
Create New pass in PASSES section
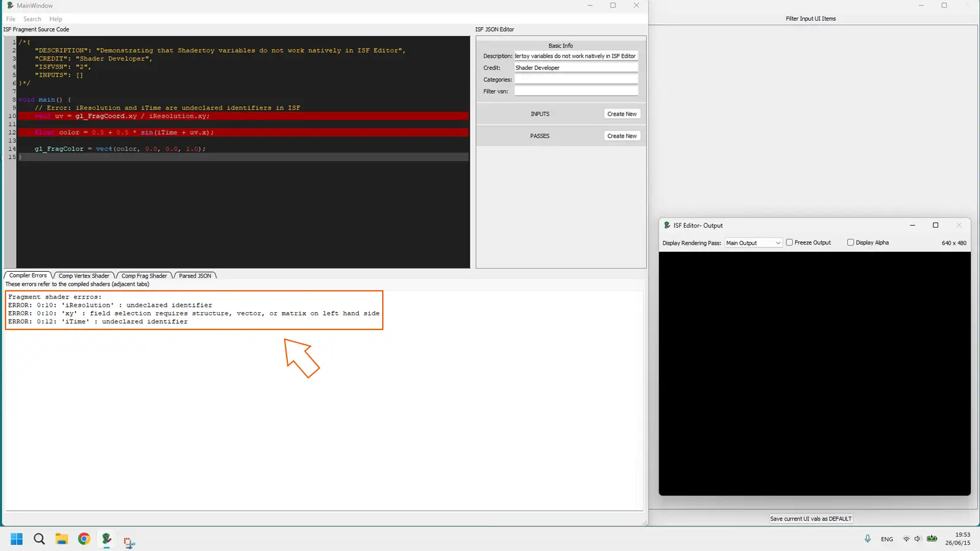[x=622, y=136]
